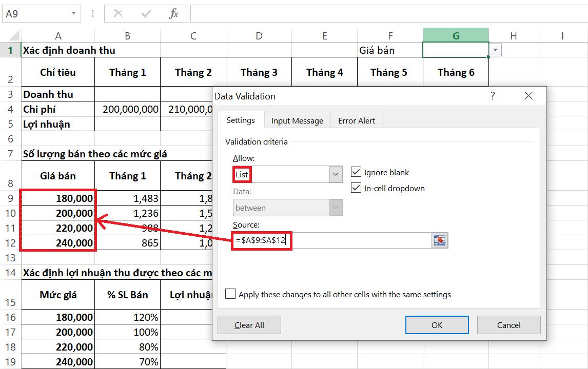
Task: Disable the In-cell dropdown checkbox
Action: click(357, 188)
